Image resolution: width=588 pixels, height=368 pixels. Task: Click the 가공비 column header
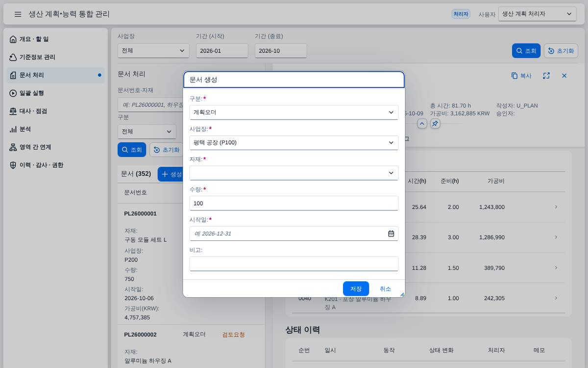click(x=496, y=181)
